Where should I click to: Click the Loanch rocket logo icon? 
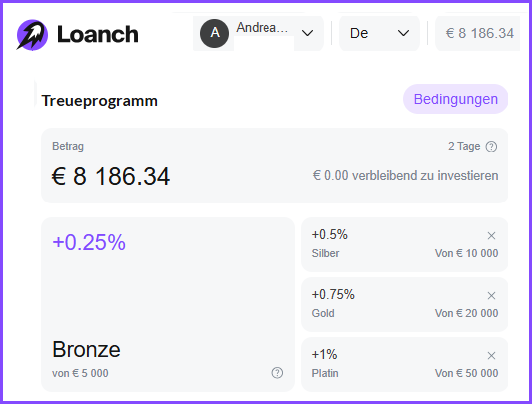pos(32,35)
